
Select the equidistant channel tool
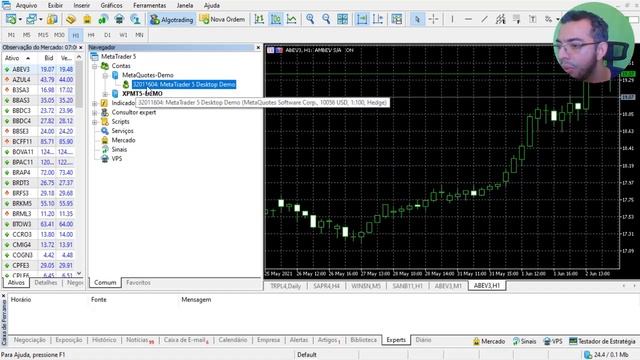coord(500,19)
